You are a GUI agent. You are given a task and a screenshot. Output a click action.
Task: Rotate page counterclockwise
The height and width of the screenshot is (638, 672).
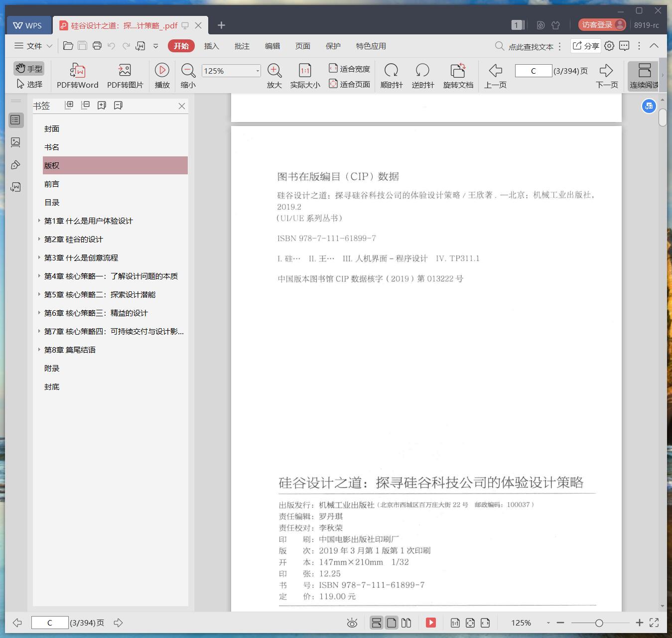423,76
